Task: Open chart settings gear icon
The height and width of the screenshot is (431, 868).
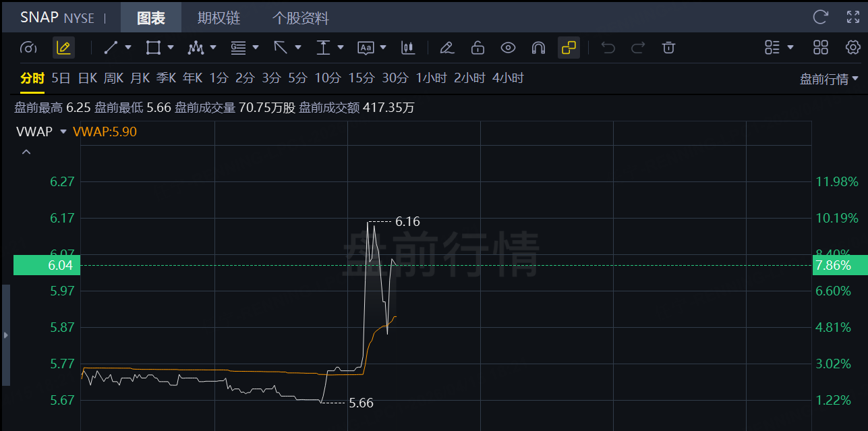Action: 853,48
